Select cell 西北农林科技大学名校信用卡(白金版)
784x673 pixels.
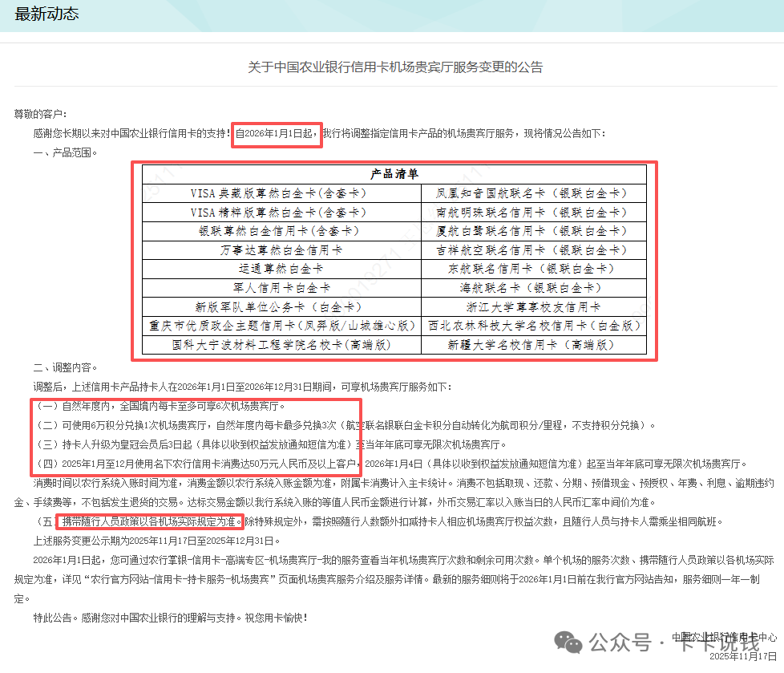534,326
